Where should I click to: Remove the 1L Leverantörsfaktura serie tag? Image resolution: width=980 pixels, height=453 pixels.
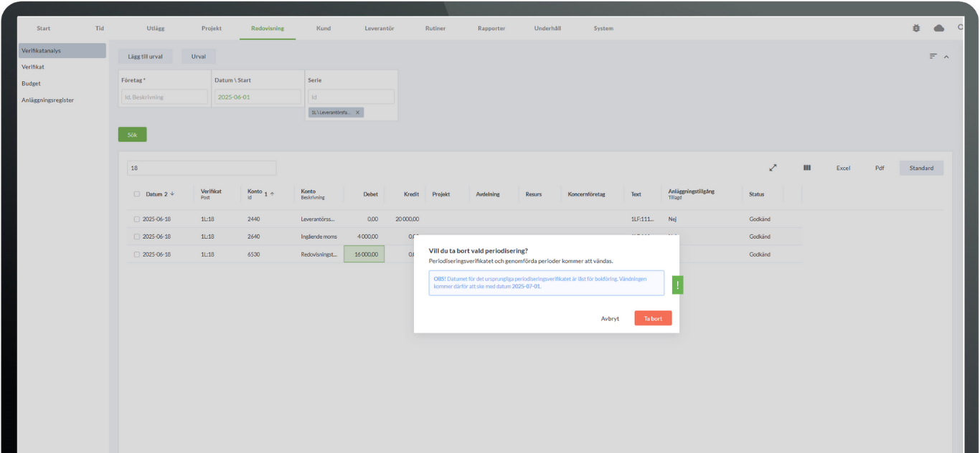357,113
